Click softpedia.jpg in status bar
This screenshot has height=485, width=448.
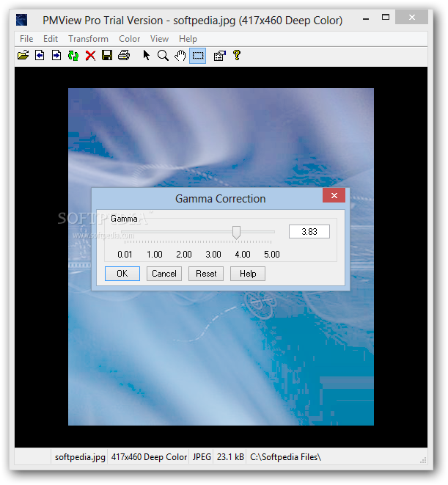80,457
